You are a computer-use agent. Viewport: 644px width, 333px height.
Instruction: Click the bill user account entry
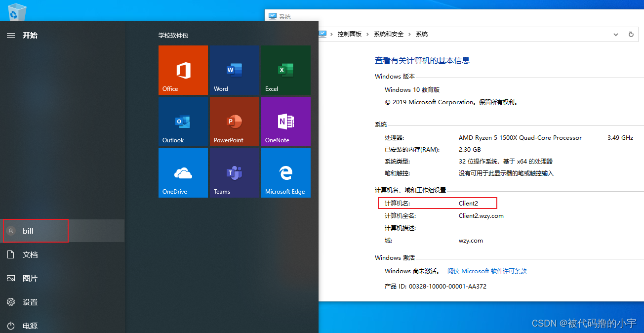62,231
